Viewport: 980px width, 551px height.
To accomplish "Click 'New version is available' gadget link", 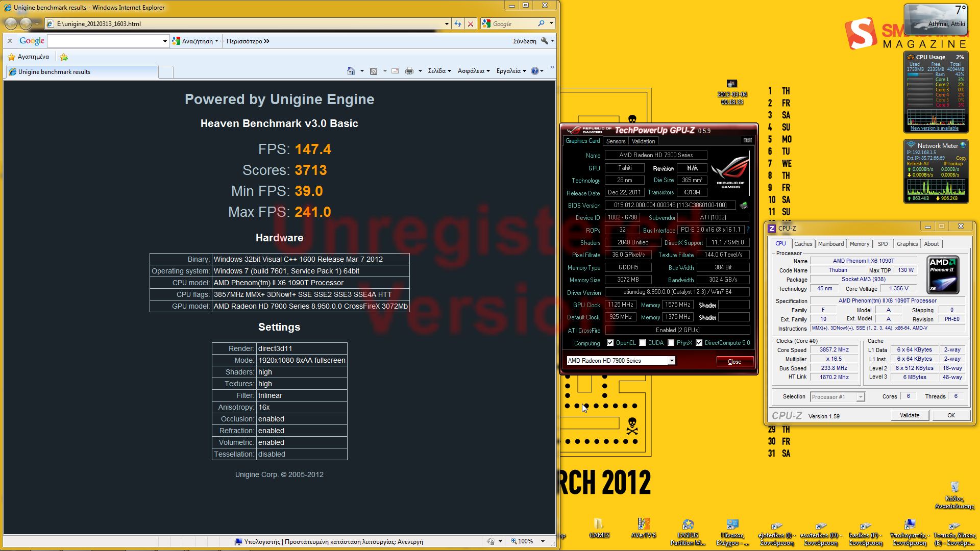I will click(935, 128).
